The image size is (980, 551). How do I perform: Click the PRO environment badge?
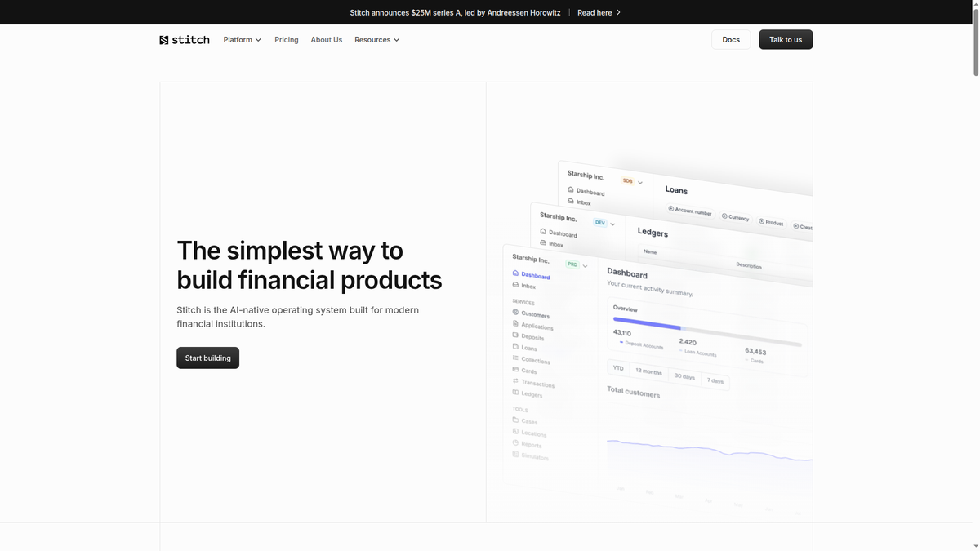tap(572, 264)
